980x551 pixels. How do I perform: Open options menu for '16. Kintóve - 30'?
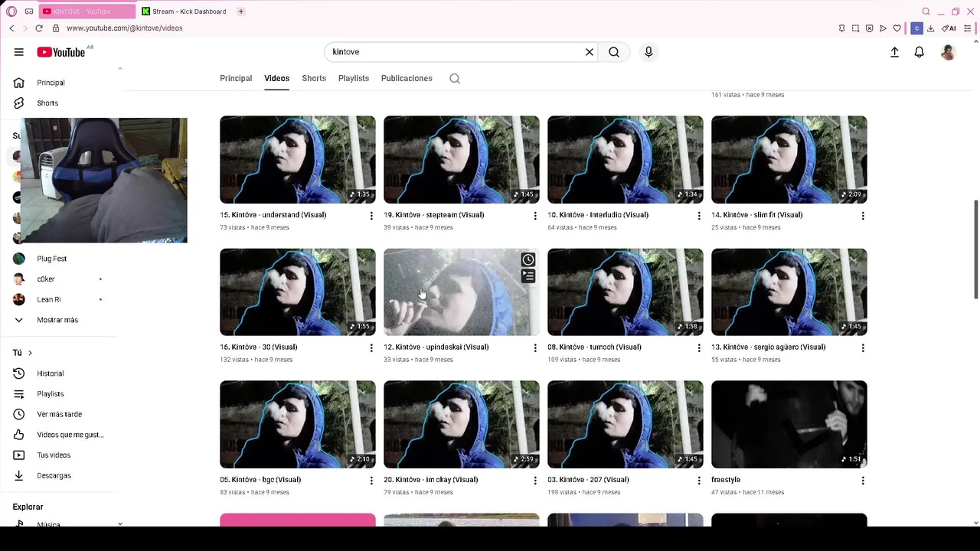[371, 348]
